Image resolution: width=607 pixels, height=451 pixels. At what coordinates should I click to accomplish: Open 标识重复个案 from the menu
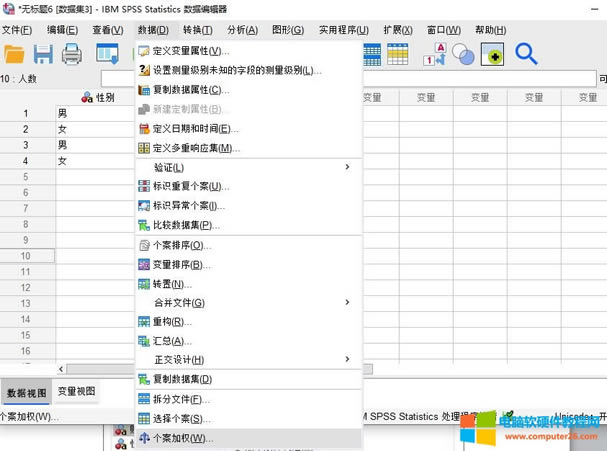[190, 186]
